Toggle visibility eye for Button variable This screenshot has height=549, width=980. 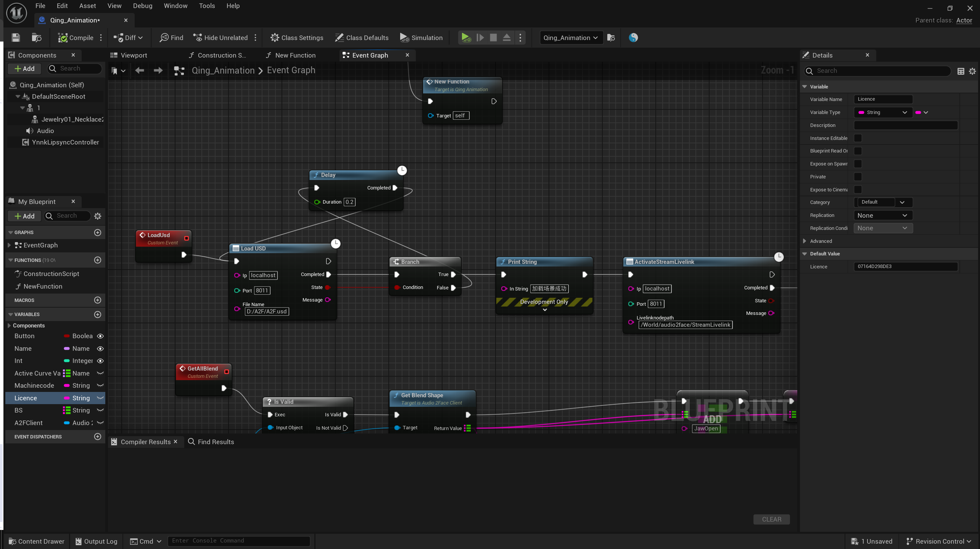(100, 336)
